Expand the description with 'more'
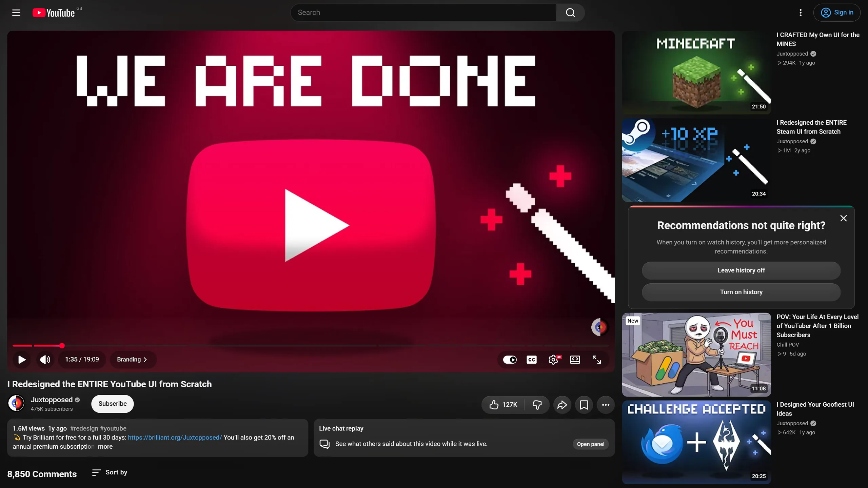Image resolution: width=868 pixels, height=488 pixels. coord(105,447)
